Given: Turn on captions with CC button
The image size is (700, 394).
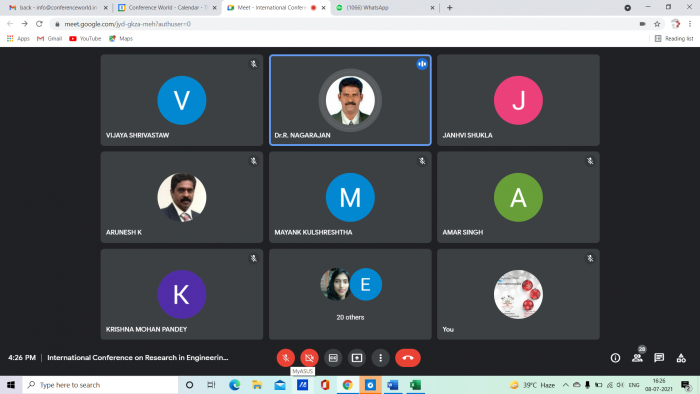Looking at the screenshot, I should pos(333,358).
